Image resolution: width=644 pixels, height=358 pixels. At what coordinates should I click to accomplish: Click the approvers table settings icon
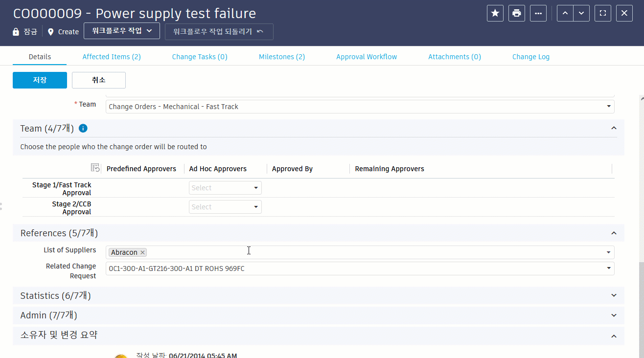coord(95,168)
